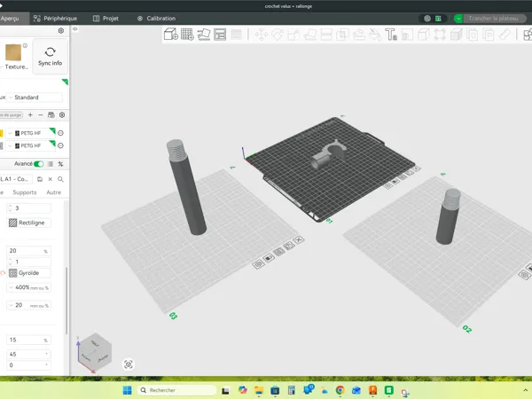Open the Supports settings tab
The width and height of the screenshot is (532, 399).
click(x=25, y=192)
